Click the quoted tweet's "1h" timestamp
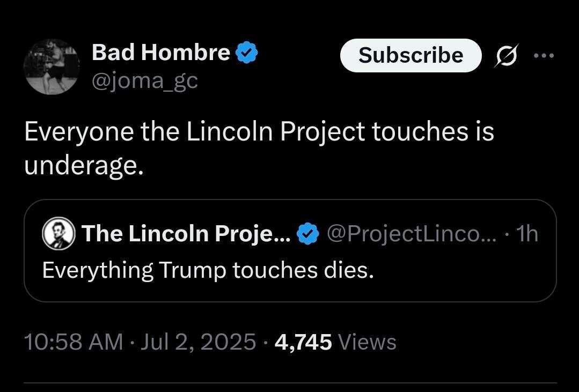 526,234
